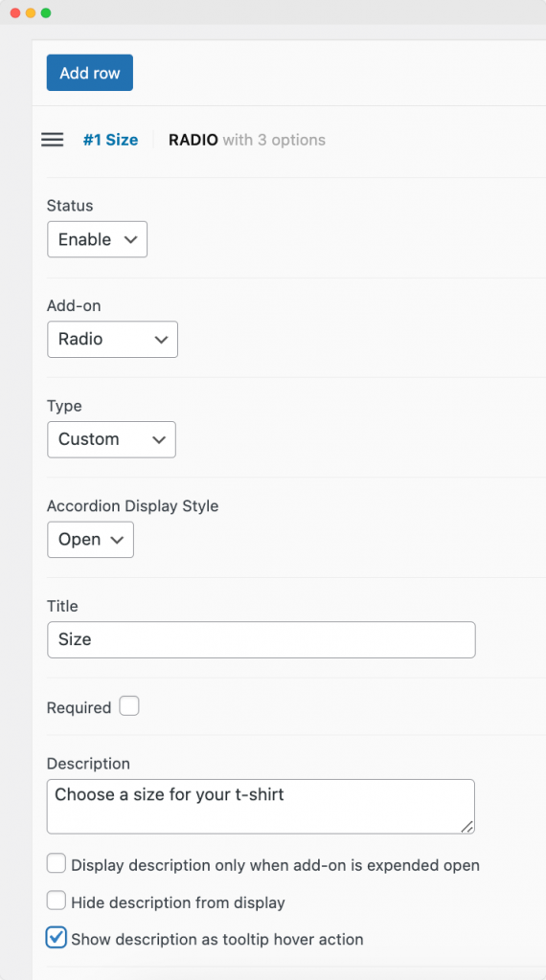Click the Enable dropdown chevron arrow
The width and height of the screenshot is (546, 980).
pos(130,239)
